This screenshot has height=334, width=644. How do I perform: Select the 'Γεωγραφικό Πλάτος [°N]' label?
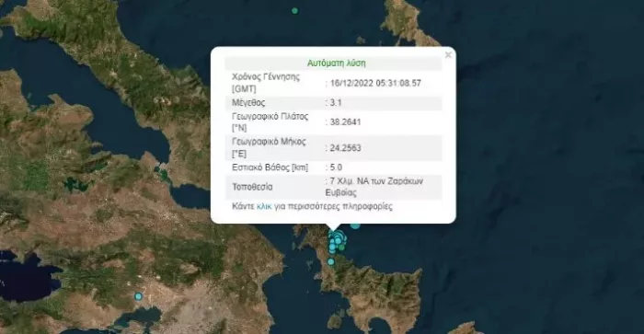[270, 122]
